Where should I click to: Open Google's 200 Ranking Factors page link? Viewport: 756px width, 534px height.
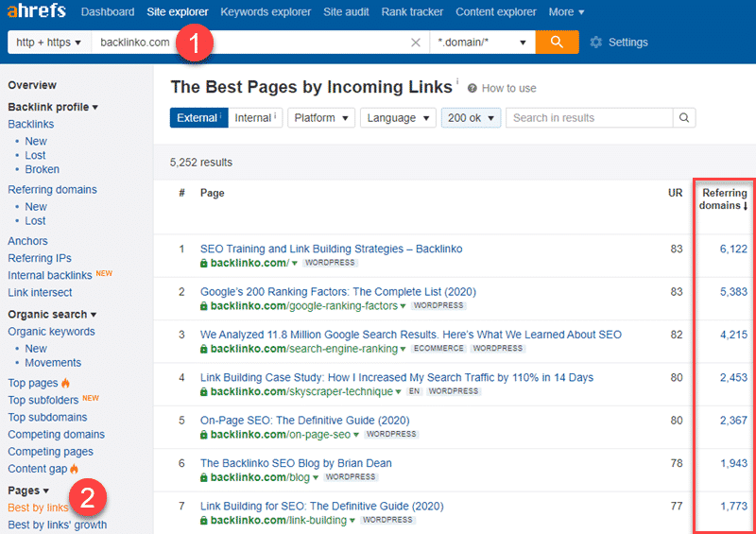click(337, 292)
